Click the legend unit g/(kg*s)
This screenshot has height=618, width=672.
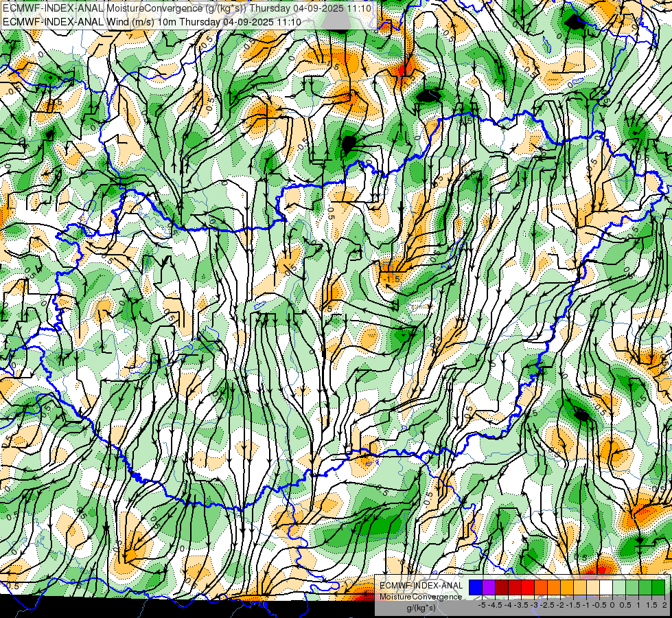click(421, 608)
